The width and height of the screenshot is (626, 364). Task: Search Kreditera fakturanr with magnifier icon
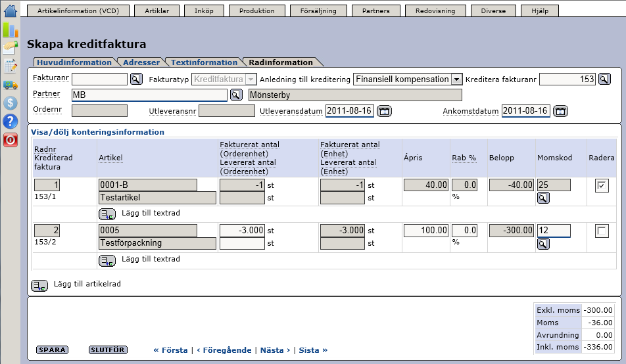[604, 79]
